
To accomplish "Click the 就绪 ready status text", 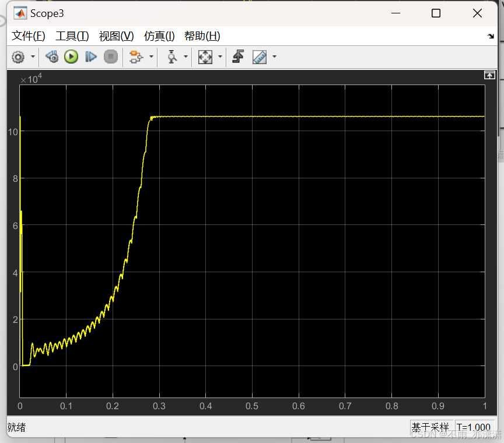I will tap(16, 427).
